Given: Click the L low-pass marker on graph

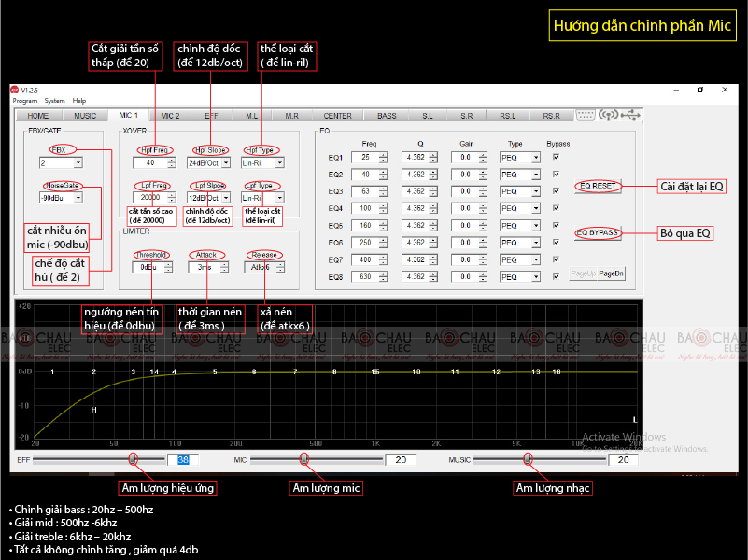Looking at the screenshot, I should coord(635,420).
